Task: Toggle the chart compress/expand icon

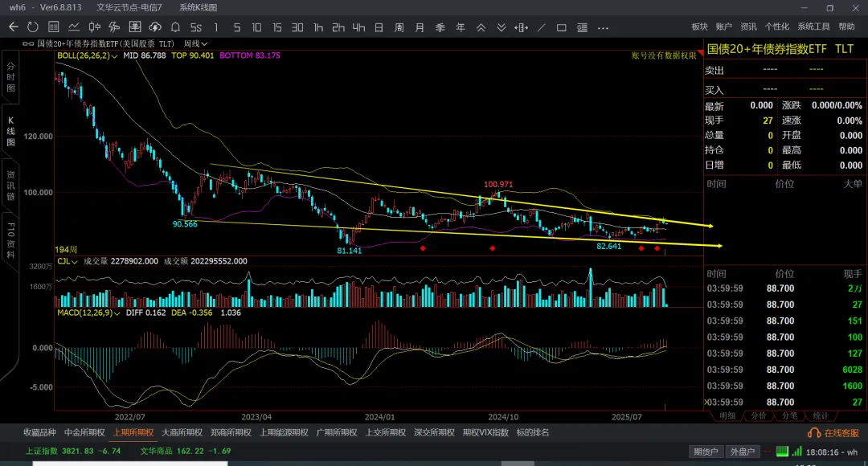Action: (x=521, y=27)
